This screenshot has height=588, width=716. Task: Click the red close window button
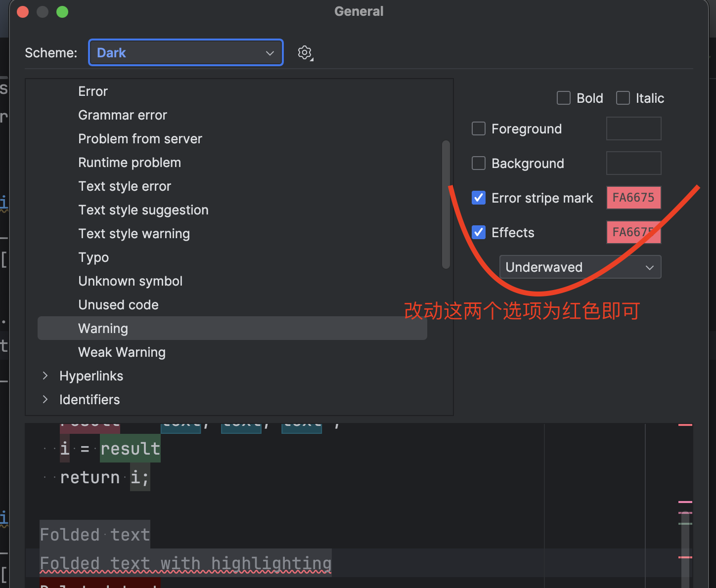point(23,11)
